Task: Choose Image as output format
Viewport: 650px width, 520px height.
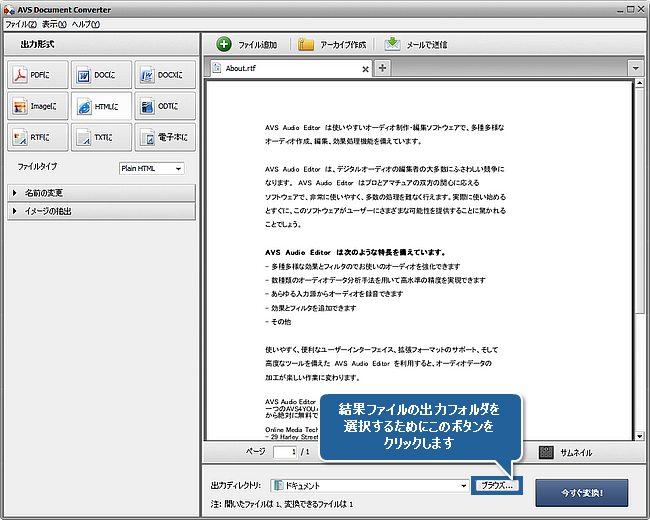Action: (38, 106)
